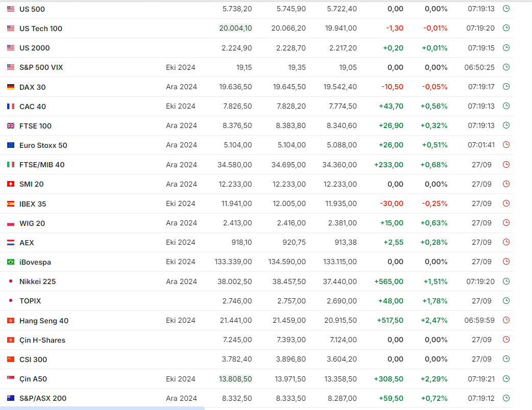532x410 pixels.
Task: Click the clock icon in the iBovespa row
Action: (x=506, y=262)
